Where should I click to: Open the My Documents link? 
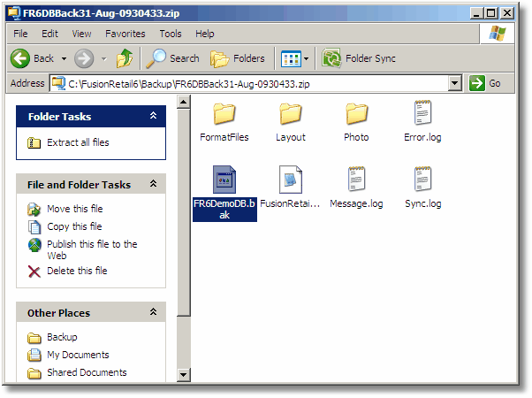(x=78, y=355)
